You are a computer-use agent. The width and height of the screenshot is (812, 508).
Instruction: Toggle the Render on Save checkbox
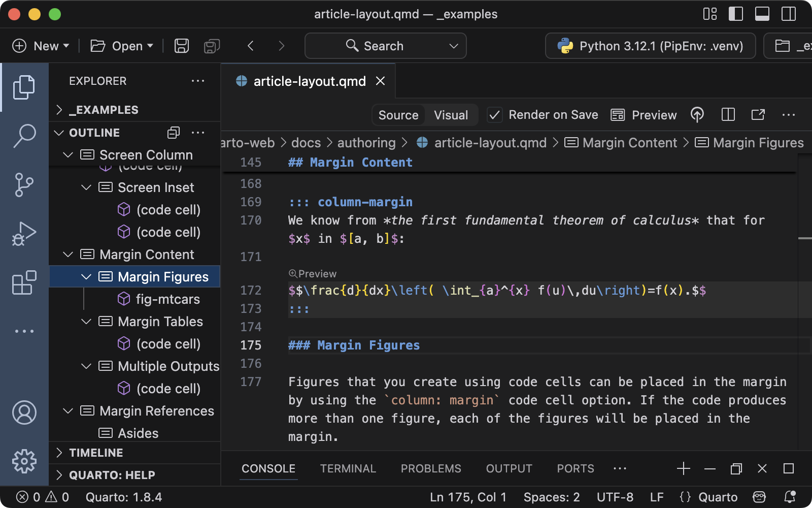click(x=494, y=115)
